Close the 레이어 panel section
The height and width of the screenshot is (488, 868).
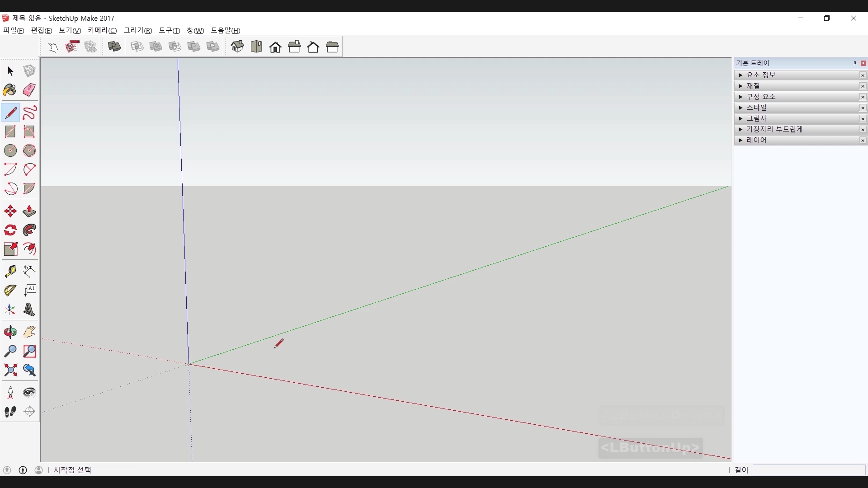[863, 141]
